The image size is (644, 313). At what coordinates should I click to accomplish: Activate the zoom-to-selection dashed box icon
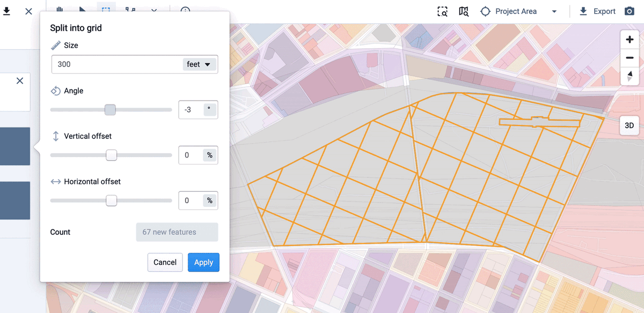pos(442,11)
